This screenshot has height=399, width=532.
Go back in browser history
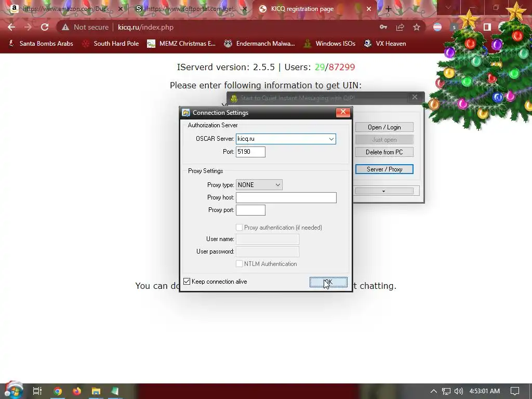[11, 27]
